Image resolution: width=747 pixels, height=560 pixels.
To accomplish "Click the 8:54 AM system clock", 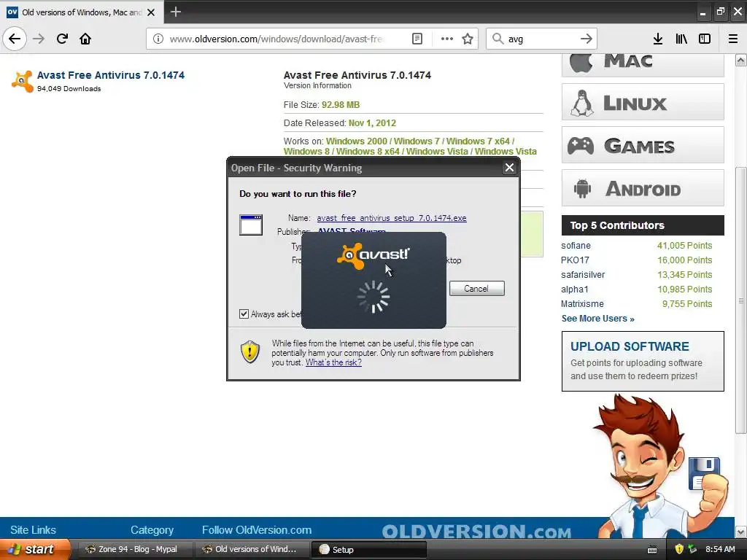I will tap(720, 549).
